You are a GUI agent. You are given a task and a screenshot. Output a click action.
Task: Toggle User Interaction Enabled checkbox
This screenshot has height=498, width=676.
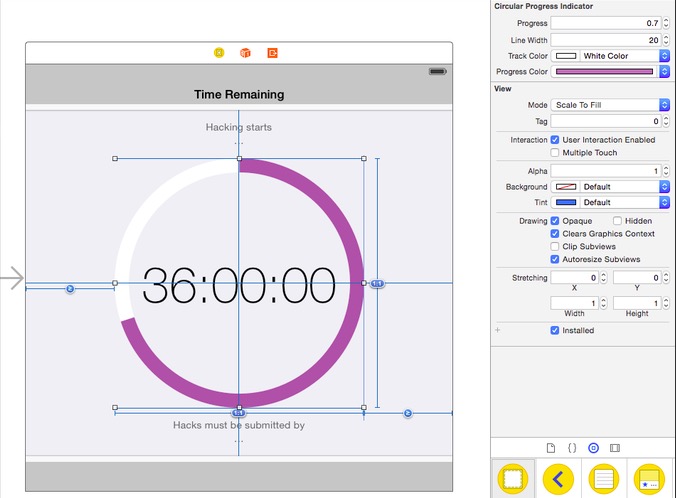point(555,140)
